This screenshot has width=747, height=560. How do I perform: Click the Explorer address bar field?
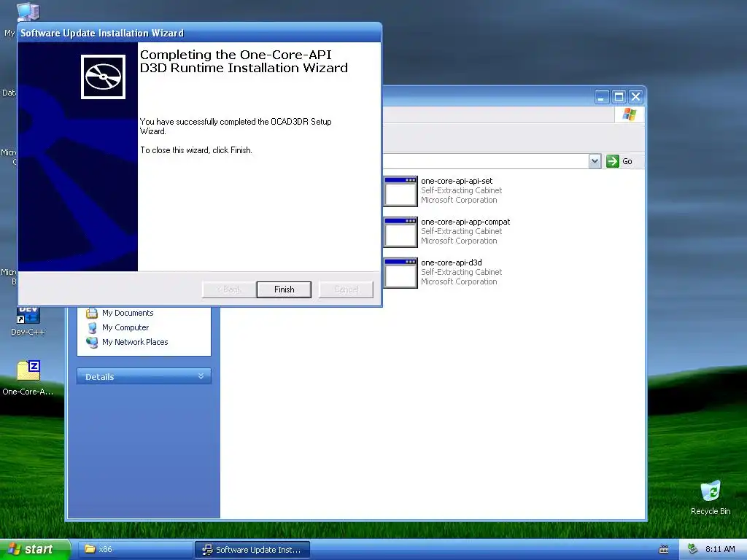tap(485, 161)
